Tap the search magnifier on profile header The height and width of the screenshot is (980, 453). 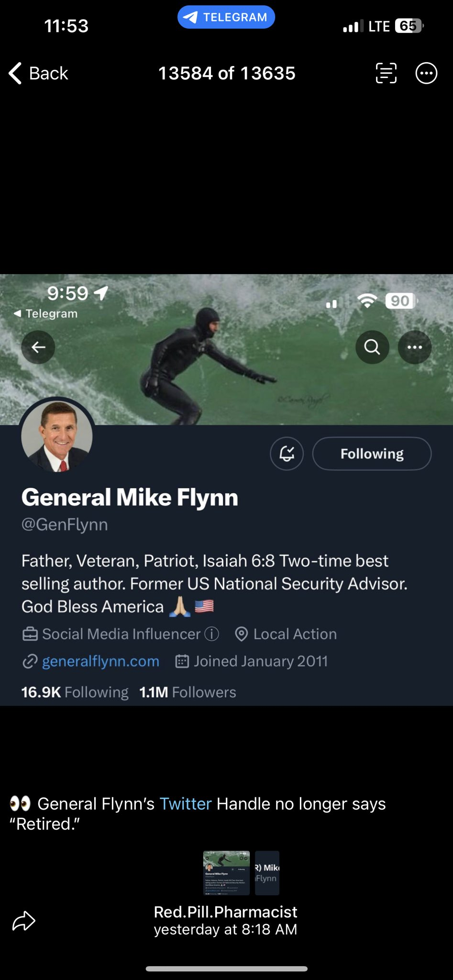click(372, 347)
